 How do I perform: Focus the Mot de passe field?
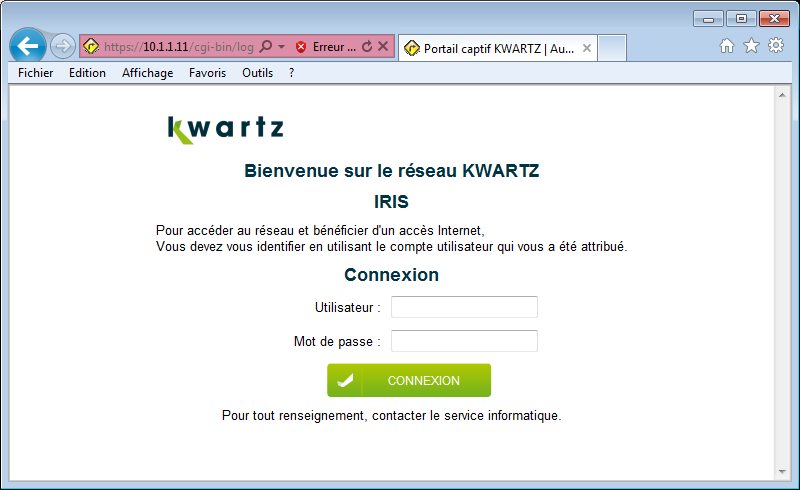pyautogui.click(x=464, y=340)
